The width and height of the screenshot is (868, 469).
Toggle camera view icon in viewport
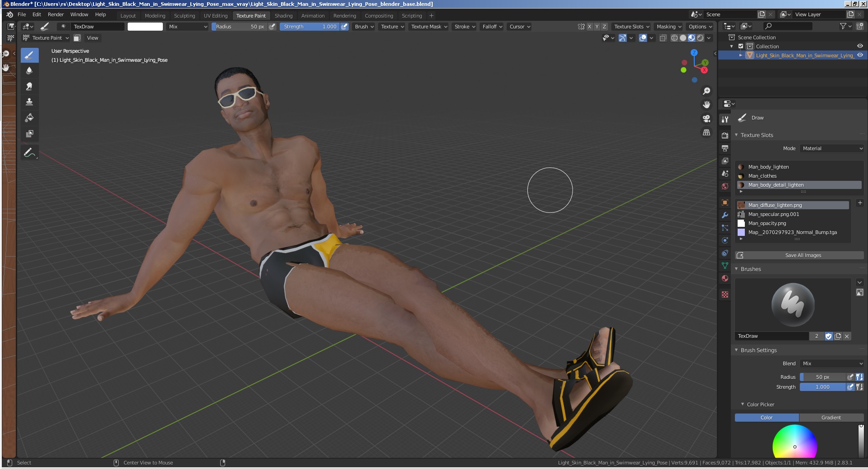click(x=706, y=119)
